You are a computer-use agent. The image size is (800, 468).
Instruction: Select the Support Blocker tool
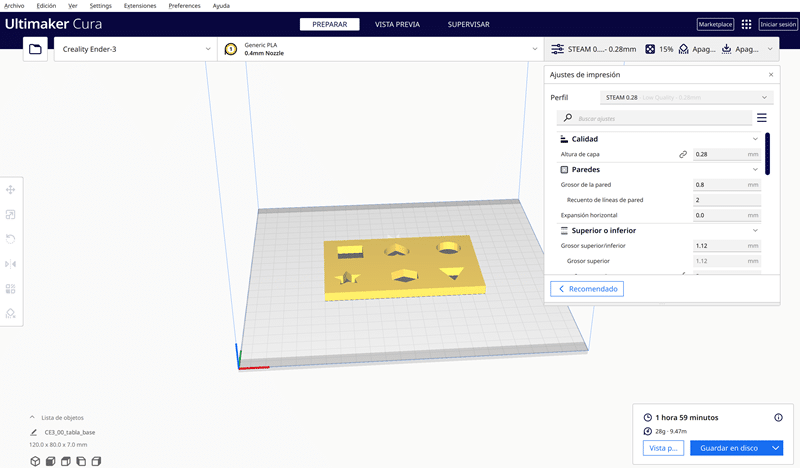click(x=11, y=313)
